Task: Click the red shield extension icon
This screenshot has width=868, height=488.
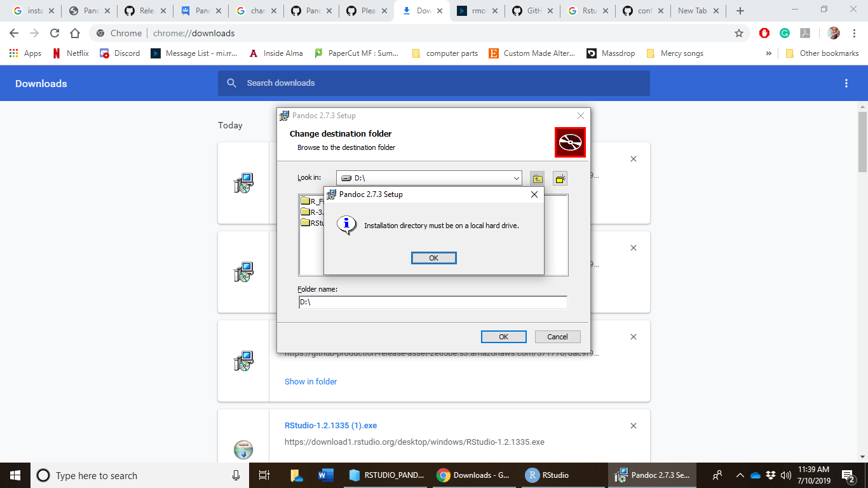Action: click(764, 33)
